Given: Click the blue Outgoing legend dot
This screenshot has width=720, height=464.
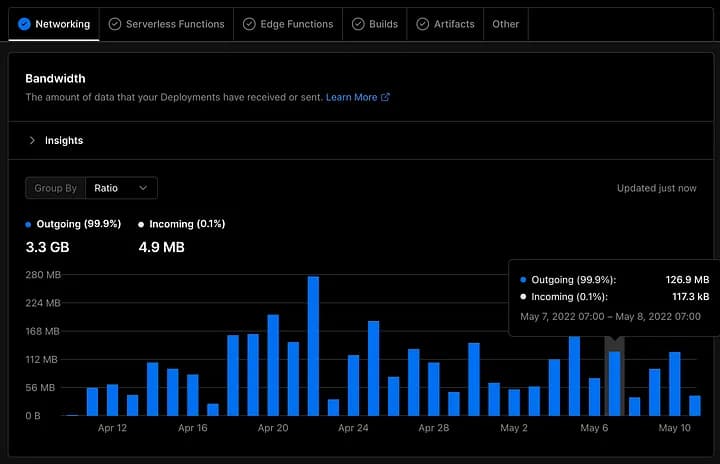Looking at the screenshot, I should [28, 225].
